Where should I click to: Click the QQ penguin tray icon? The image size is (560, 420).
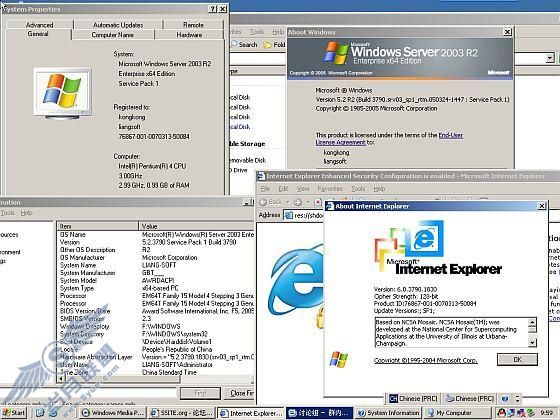501,413
